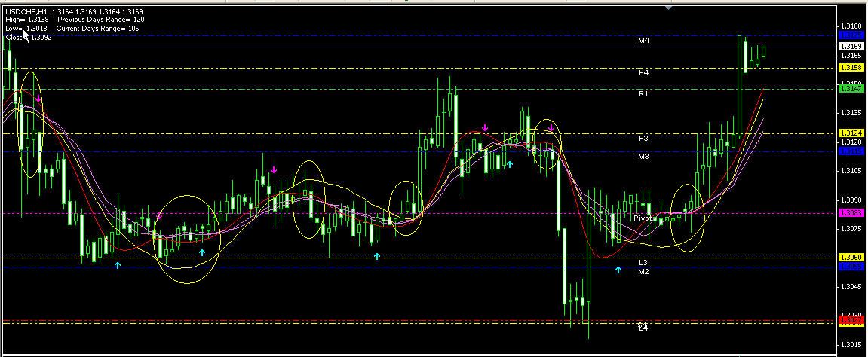This screenshot has height=357, width=868.
Task: Select the yellow 1.3060 price tag
Action: coord(851,258)
